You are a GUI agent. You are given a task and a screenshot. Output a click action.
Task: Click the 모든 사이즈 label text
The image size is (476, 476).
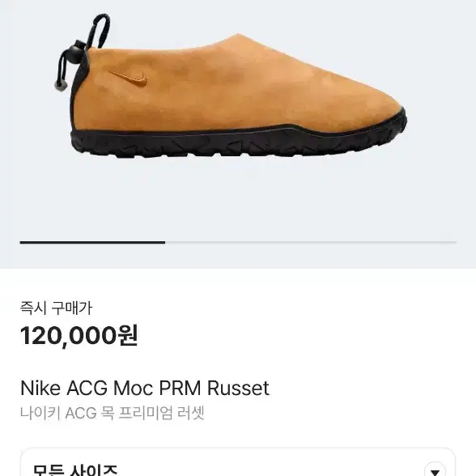(x=75, y=470)
